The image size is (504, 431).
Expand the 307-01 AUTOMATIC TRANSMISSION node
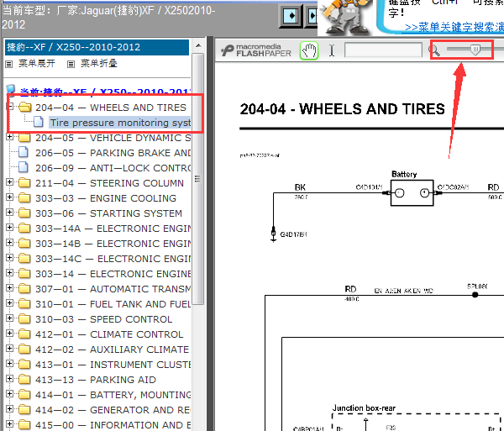point(10,287)
